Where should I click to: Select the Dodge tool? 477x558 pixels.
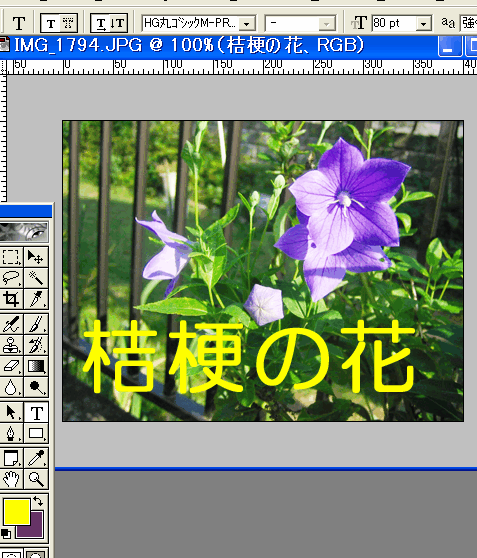tap(36, 387)
